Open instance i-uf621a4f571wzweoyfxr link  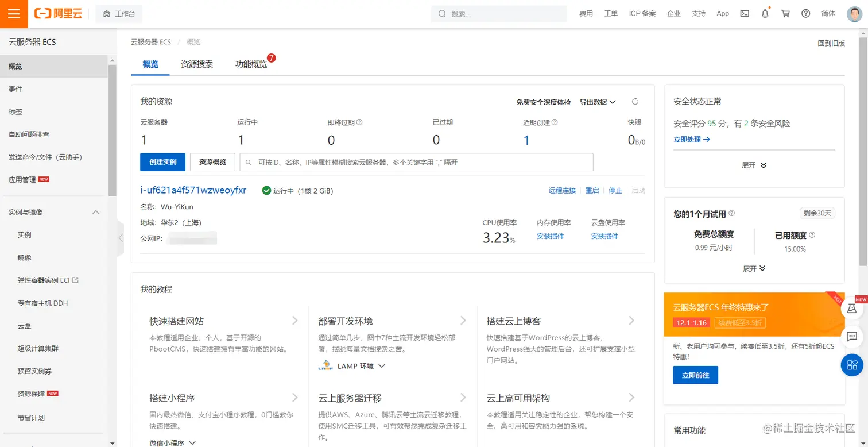(193, 190)
